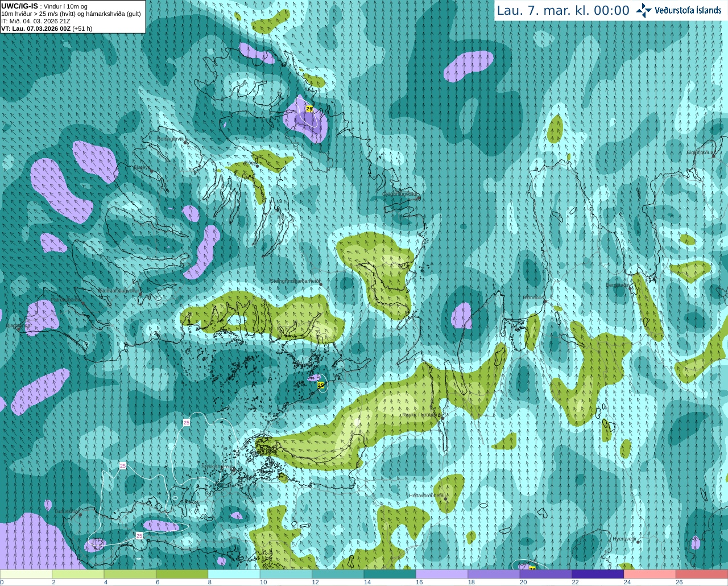Click the Holtavörðuheiði station label
This screenshot has width=728, height=586.
click(427, 496)
